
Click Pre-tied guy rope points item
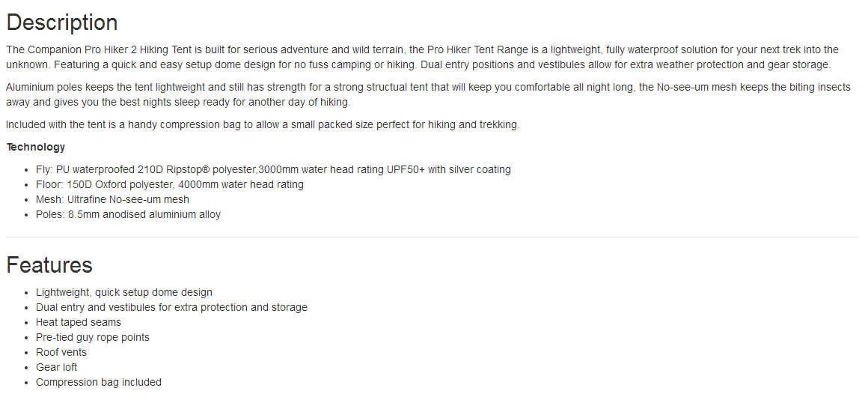coord(93,337)
